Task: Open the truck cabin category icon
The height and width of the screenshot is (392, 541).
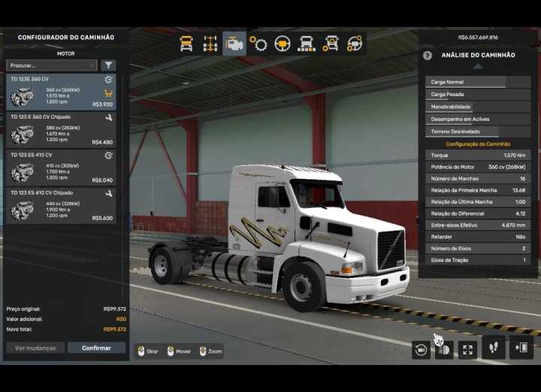Action: [x=186, y=44]
